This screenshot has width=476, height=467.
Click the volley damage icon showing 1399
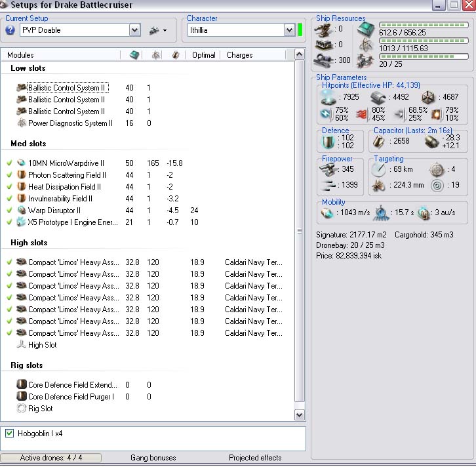pos(328,185)
